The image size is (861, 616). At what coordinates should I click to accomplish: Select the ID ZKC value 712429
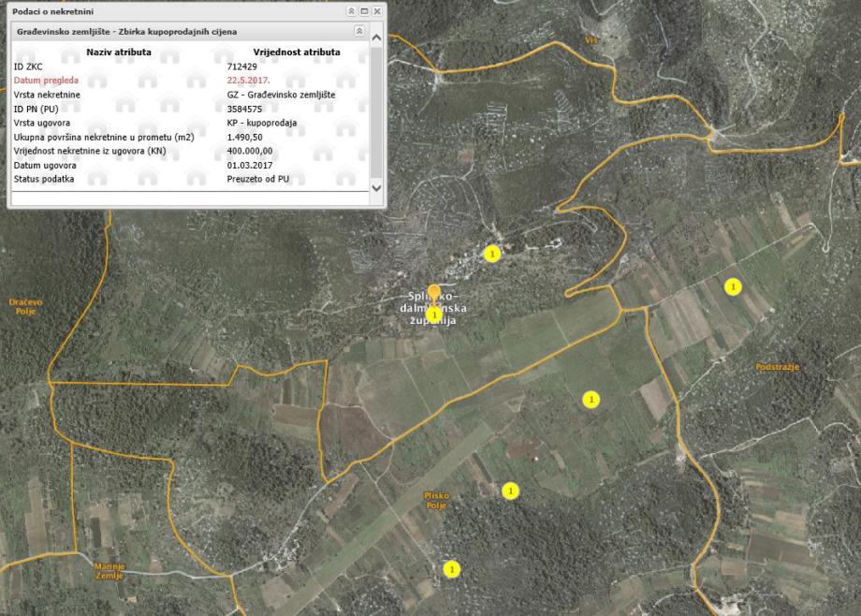(x=241, y=66)
